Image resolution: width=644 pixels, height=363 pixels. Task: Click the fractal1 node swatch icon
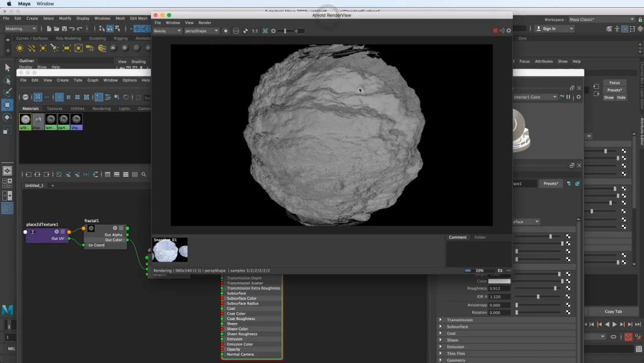[91, 228]
